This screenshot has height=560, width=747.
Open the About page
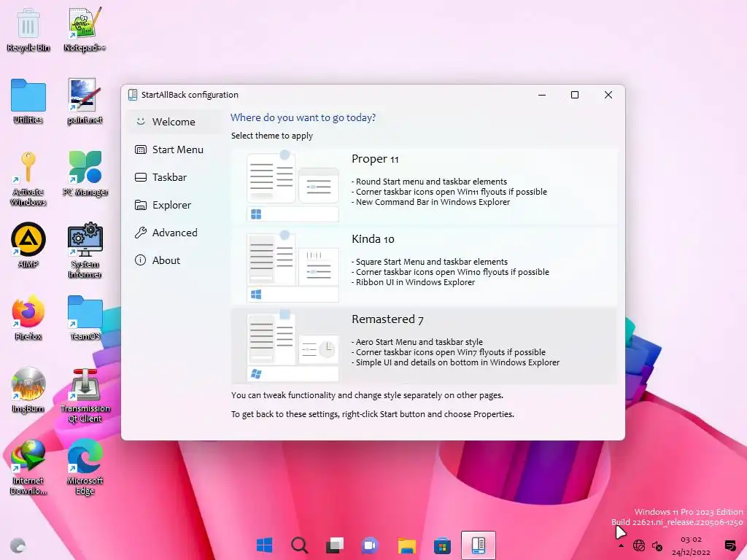tap(174, 260)
